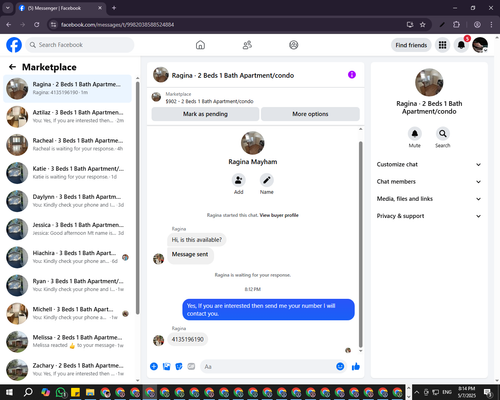The width and height of the screenshot is (500, 400).
Task: Select the Messenger Facebook browser tab
Action: [x=60, y=8]
